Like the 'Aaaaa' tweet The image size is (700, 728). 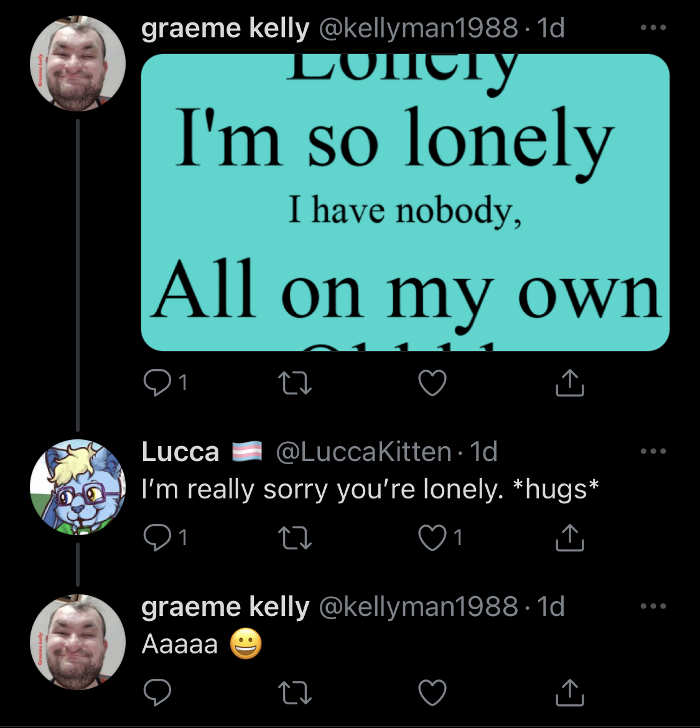coord(432,693)
